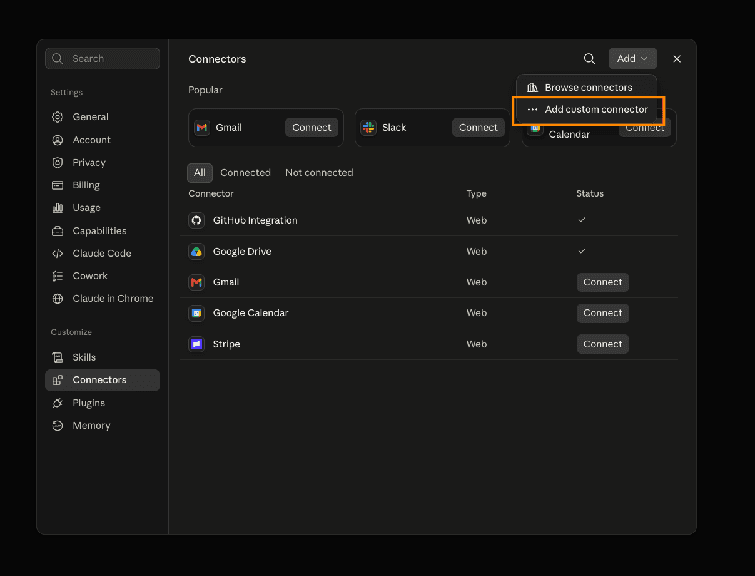Select the Billing card icon
The width and height of the screenshot is (755, 576).
(x=58, y=185)
